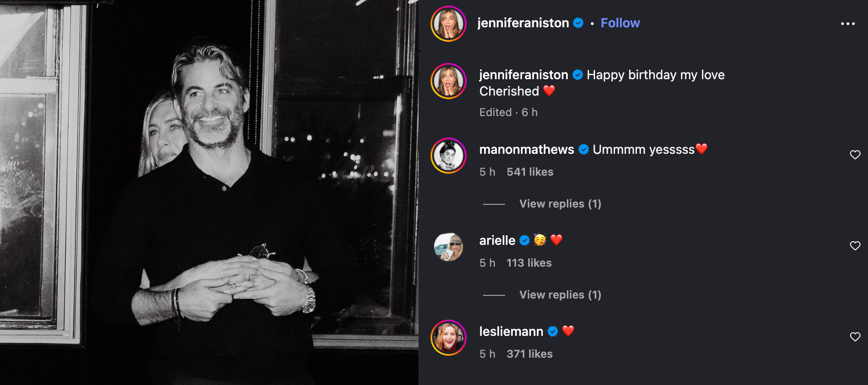
Task: Like lesliemann's comment via heart icon
Action: 856,337
